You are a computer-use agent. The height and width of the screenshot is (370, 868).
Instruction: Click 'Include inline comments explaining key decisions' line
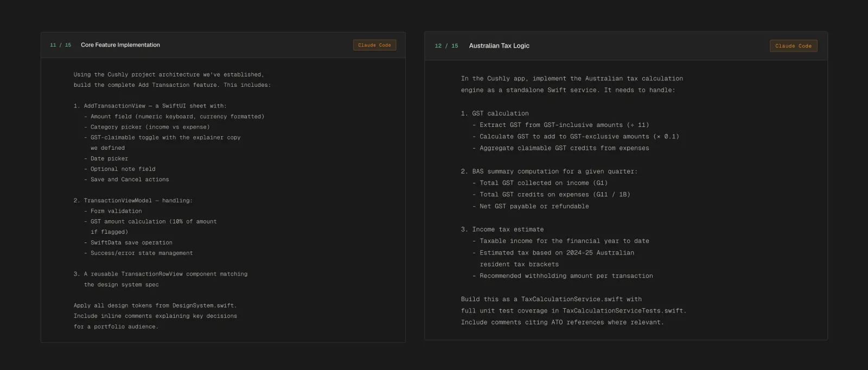click(155, 316)
